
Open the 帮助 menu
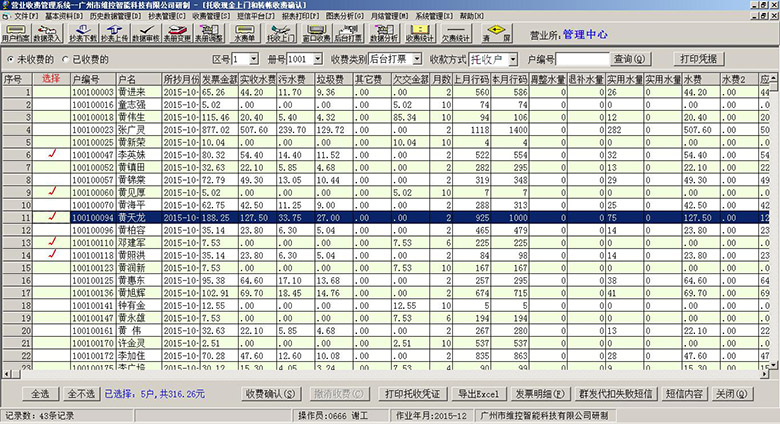[x=472, y=16]
